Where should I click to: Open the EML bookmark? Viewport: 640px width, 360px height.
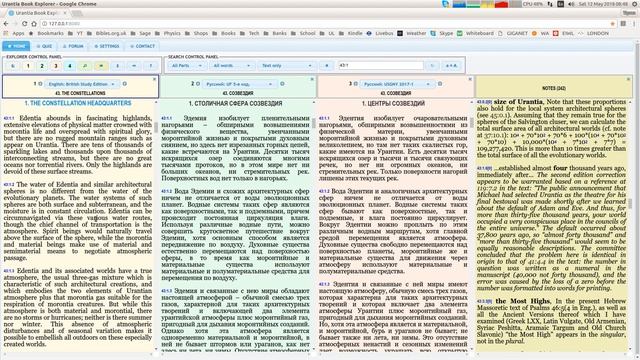[x=564, y=33]
